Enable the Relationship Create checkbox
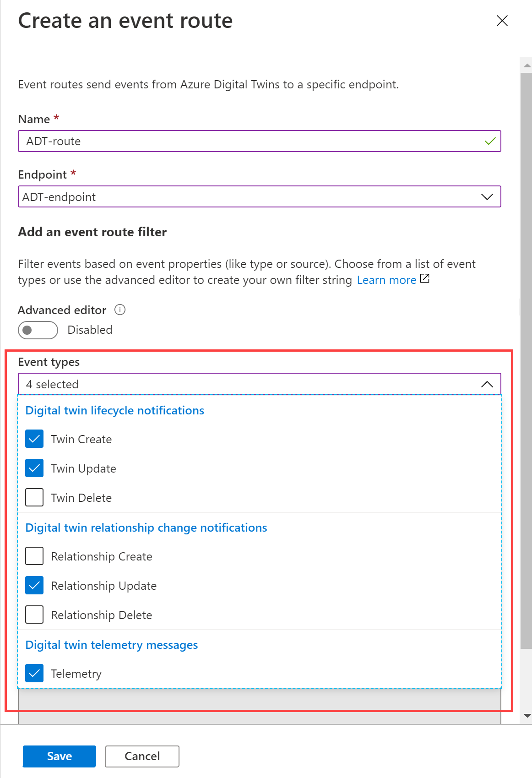 [x=34, y=556]
